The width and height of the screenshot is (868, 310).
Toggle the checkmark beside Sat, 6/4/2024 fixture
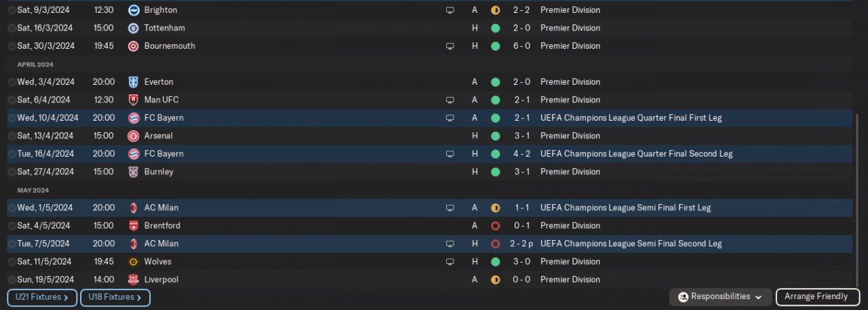12,100
